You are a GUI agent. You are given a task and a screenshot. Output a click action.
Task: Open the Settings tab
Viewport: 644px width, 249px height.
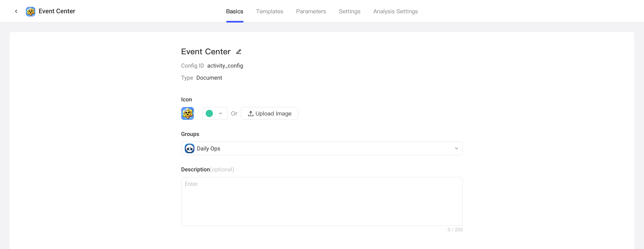(x=350, y=11)
